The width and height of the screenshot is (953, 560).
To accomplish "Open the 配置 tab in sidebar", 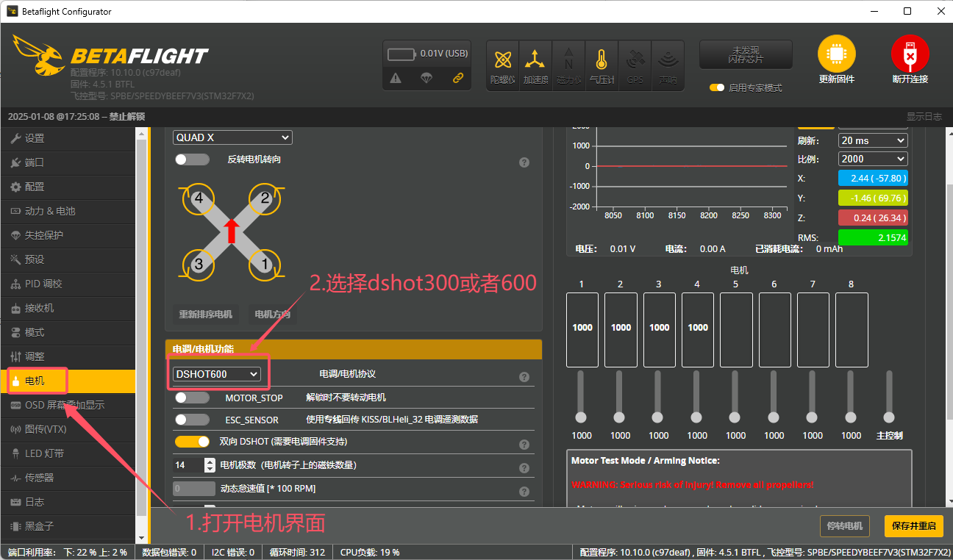I will [x=68, y=187].
